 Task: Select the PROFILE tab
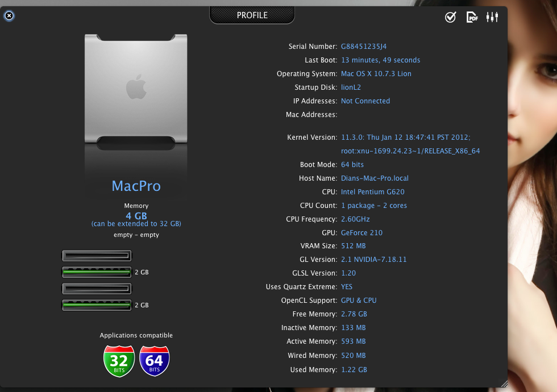pyautogui.click(x=252, y=15)
